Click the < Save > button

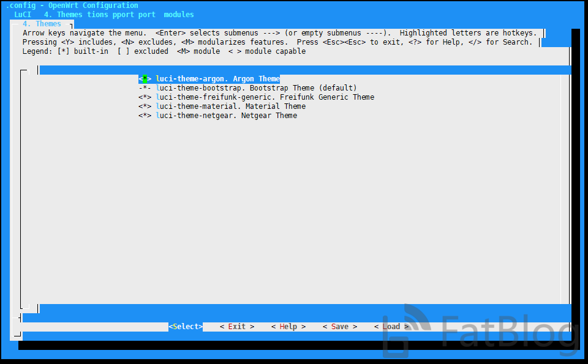[340, 327]
